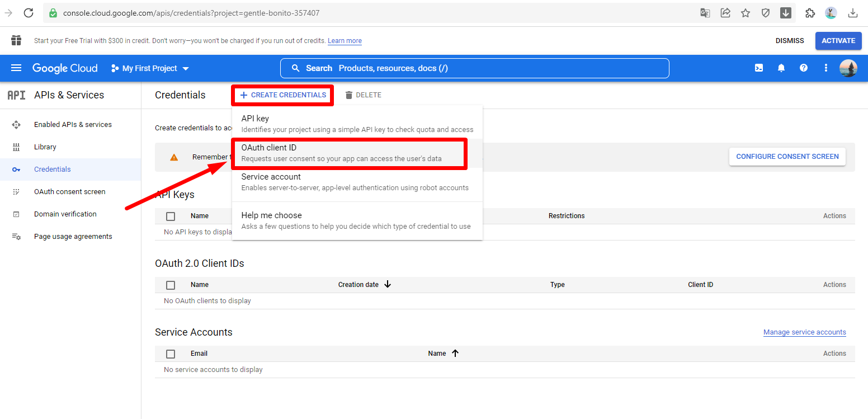
Task: Click the user account avatar
Action: coord(848,68)
